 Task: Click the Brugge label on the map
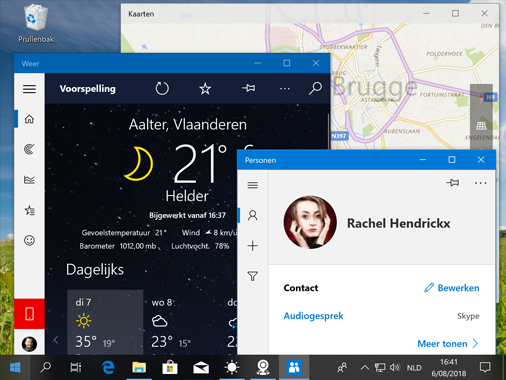click(x=375, y=87)
